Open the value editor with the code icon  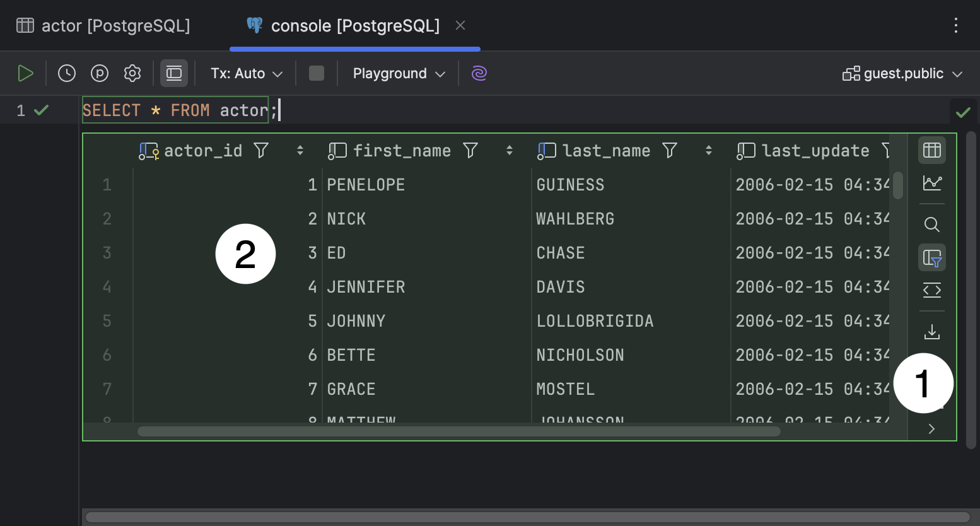[931, 290]
